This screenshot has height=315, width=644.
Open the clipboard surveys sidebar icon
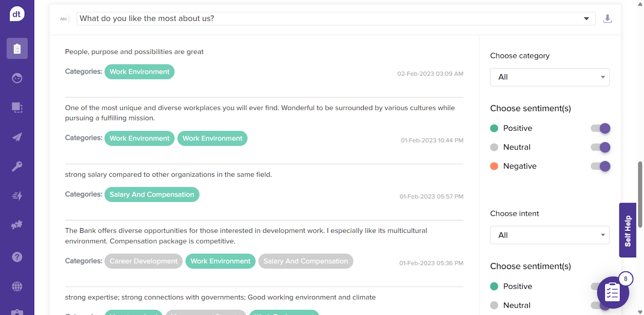click(x=17, y=49)
